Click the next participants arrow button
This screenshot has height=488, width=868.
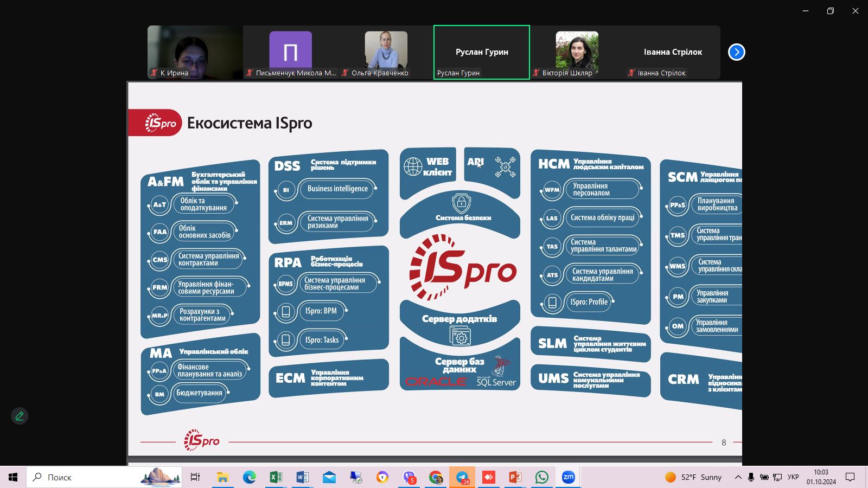[x=736, y=52]
